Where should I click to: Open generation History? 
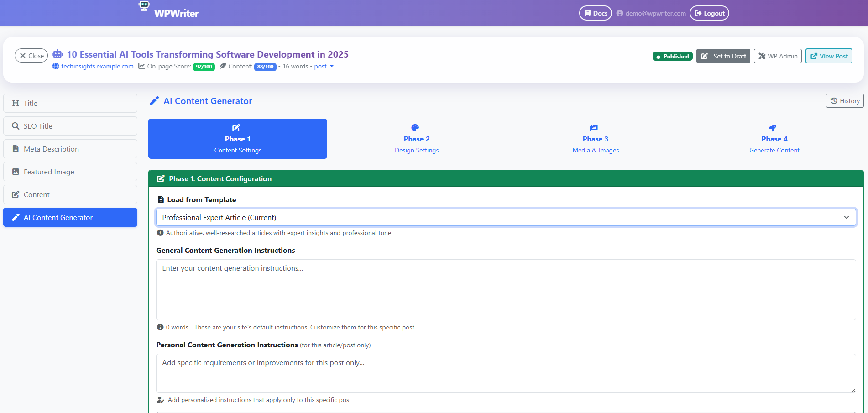coord(845,101)
